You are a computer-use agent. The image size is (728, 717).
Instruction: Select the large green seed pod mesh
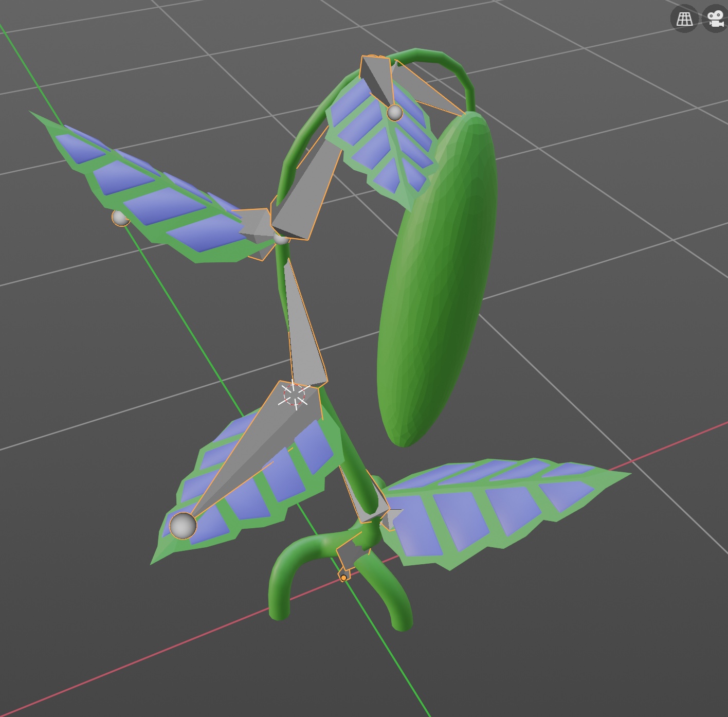coord(437,278)
